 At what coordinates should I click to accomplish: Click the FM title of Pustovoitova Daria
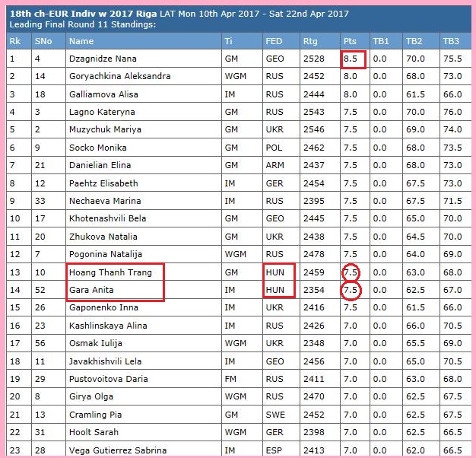pos(231,379)
